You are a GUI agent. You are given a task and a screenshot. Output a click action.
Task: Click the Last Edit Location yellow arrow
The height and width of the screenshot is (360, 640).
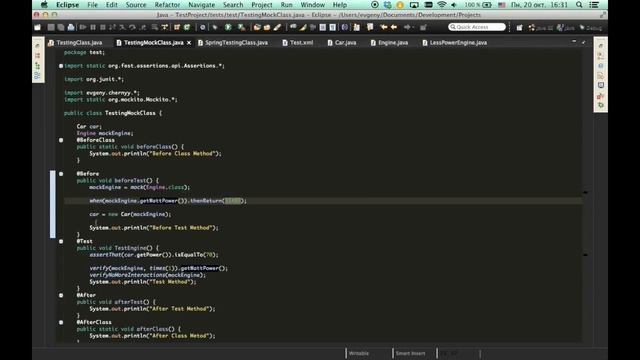pyautogui.click(x=384, y=27)
